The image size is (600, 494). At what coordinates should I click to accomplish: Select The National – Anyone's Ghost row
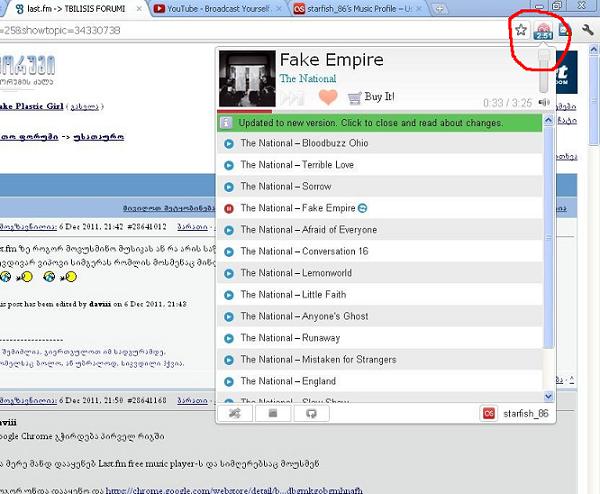pos(380,316)
